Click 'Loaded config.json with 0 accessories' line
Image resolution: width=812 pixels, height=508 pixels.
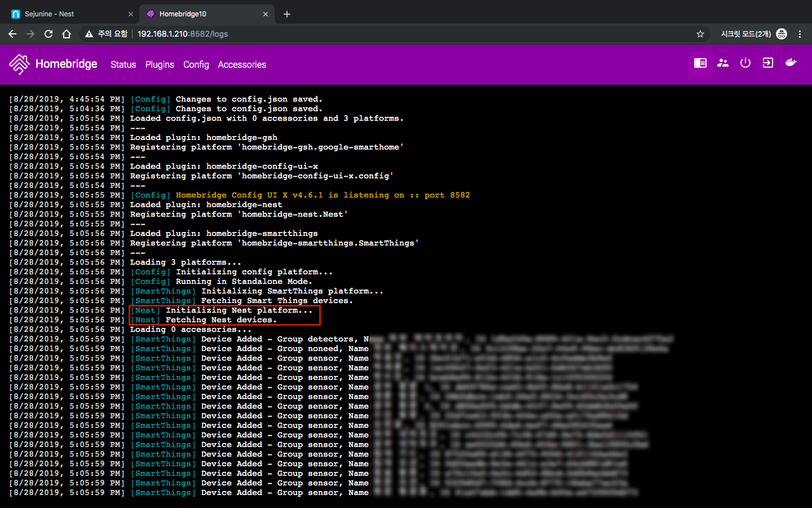click(267, 119)
